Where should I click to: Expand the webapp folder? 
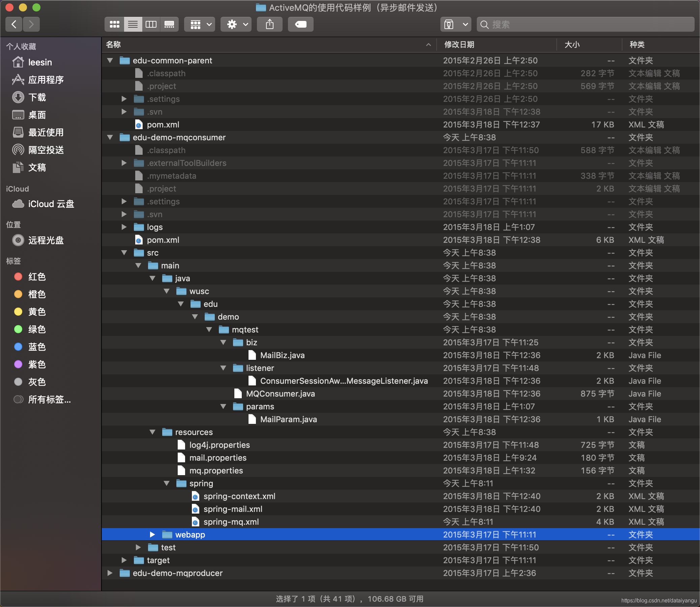152,534
